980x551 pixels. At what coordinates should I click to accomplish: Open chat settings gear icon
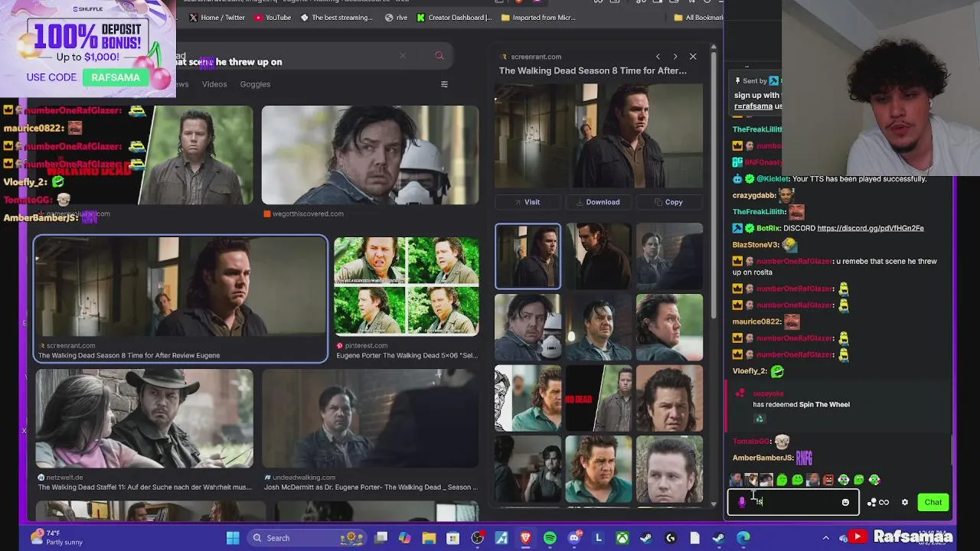[x=904, y=502]
